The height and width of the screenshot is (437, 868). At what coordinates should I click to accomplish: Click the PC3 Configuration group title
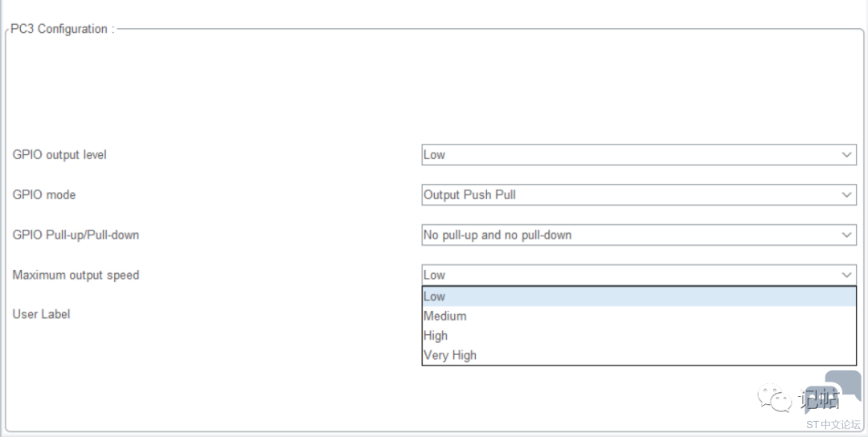point(63,29)
